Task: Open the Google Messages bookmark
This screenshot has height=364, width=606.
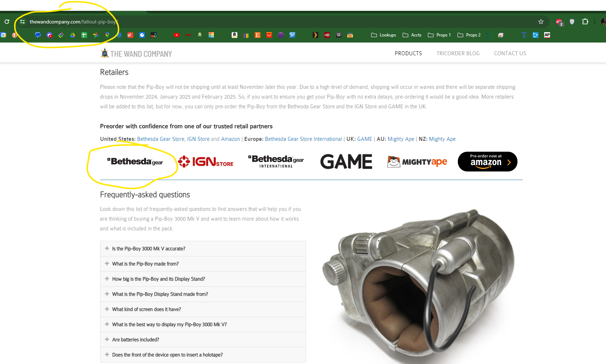Action: tap(38, 35)
